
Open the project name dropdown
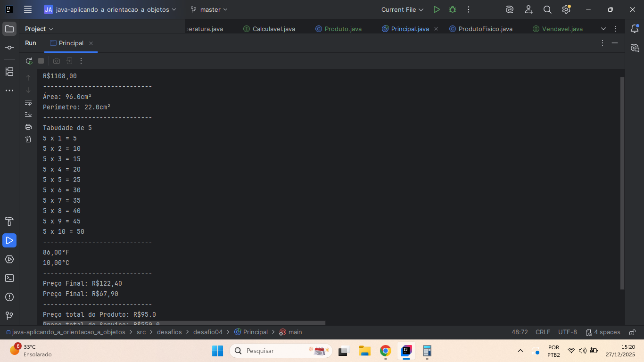[110, 9]
